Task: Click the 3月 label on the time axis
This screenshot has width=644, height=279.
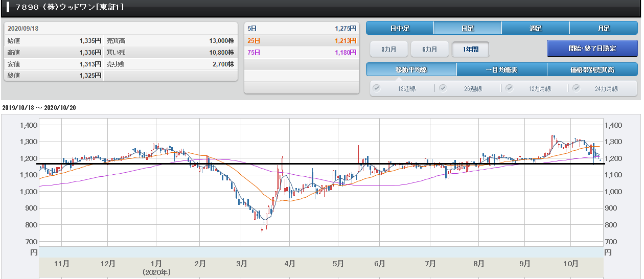Action: click(242, 263)
